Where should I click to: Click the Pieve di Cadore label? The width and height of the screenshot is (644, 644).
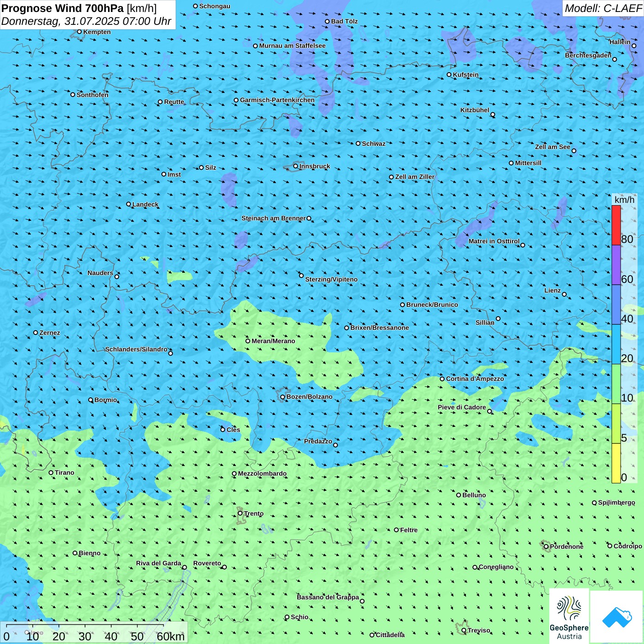click(x=462, y=407)
